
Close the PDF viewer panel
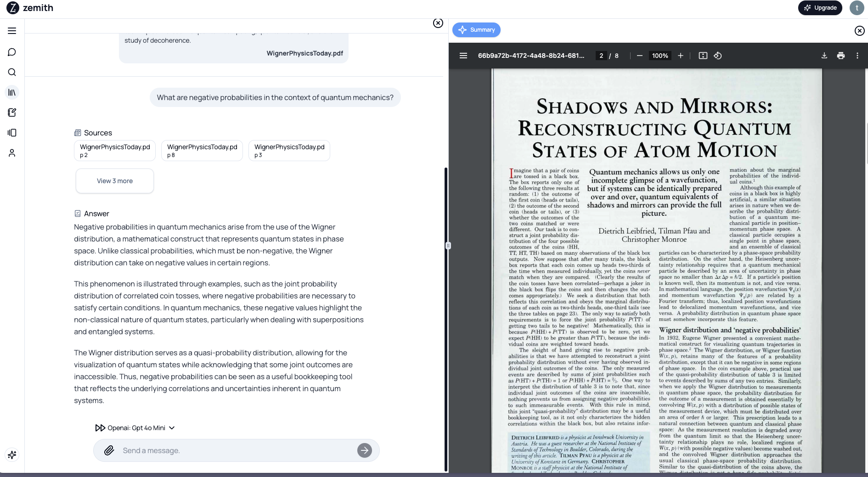(x=860, y=31)
